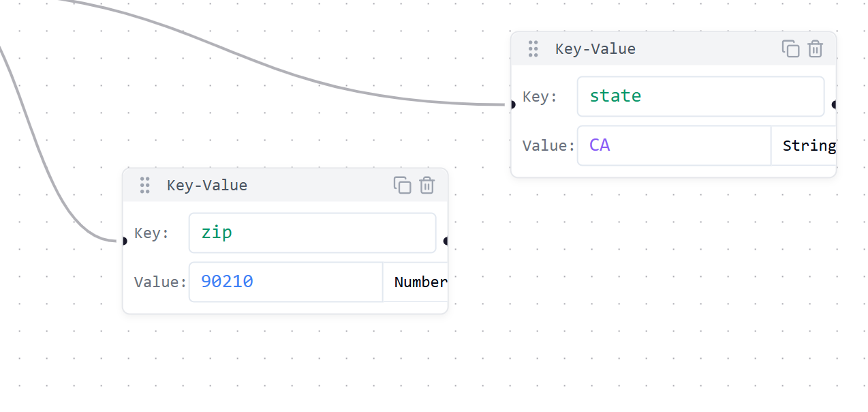
Task: Click the right output port of the zip node
Action: [x=447, y=241]
